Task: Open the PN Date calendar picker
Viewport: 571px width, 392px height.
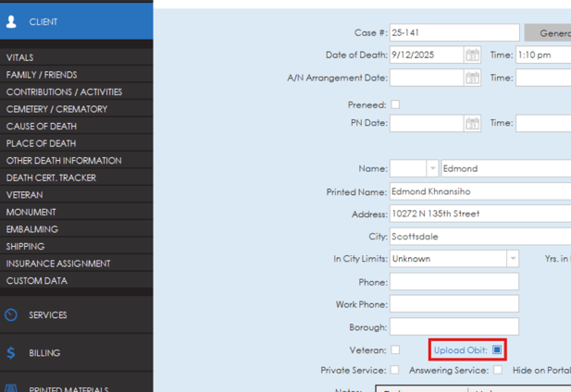Action: [x=472, y=124]
